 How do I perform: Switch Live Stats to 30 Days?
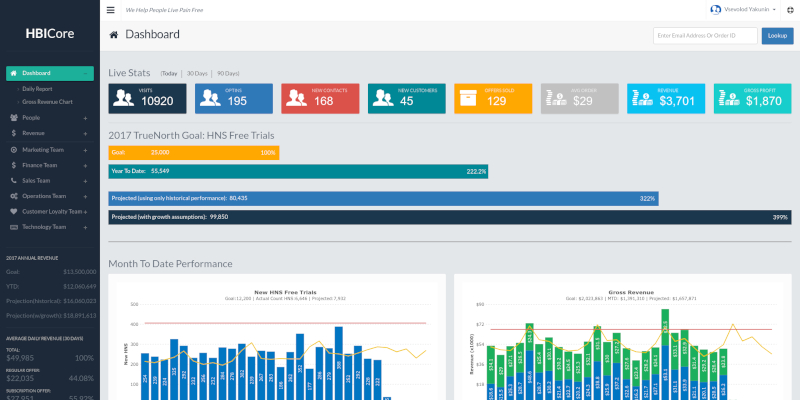[197, 73]
